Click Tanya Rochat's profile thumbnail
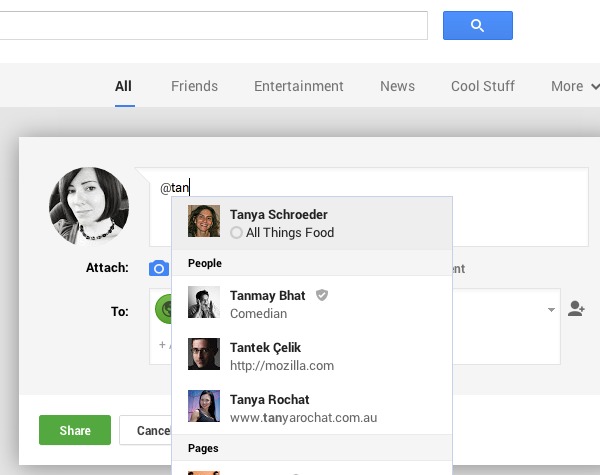The image size is (600, 475). click(204, 406)
